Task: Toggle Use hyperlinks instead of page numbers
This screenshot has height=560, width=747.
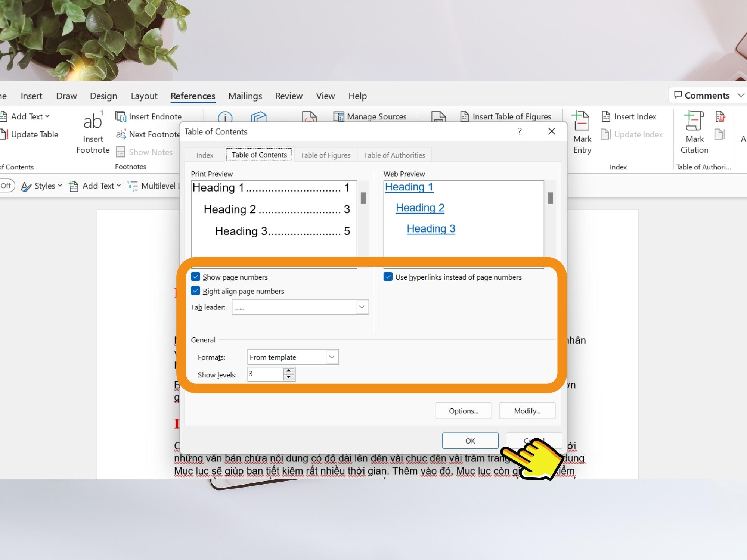Action: pos(388,277)
